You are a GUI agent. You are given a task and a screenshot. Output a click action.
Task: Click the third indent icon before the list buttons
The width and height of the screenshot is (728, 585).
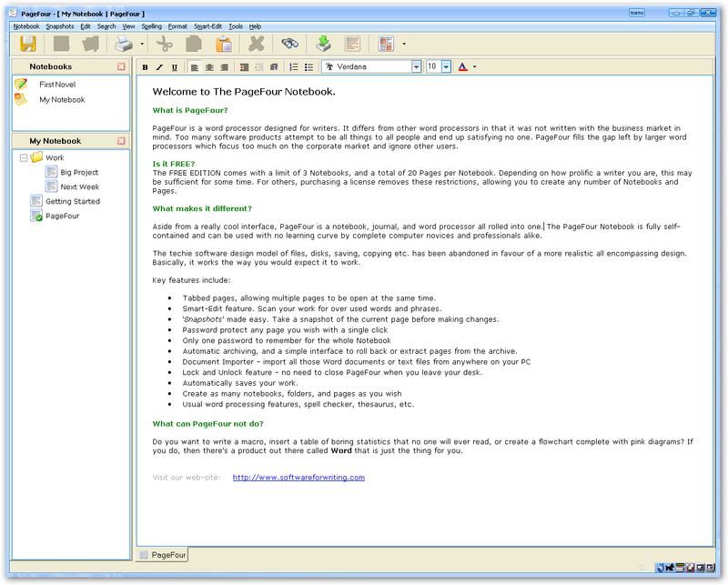pyautogui.click(x=274, y=67)
